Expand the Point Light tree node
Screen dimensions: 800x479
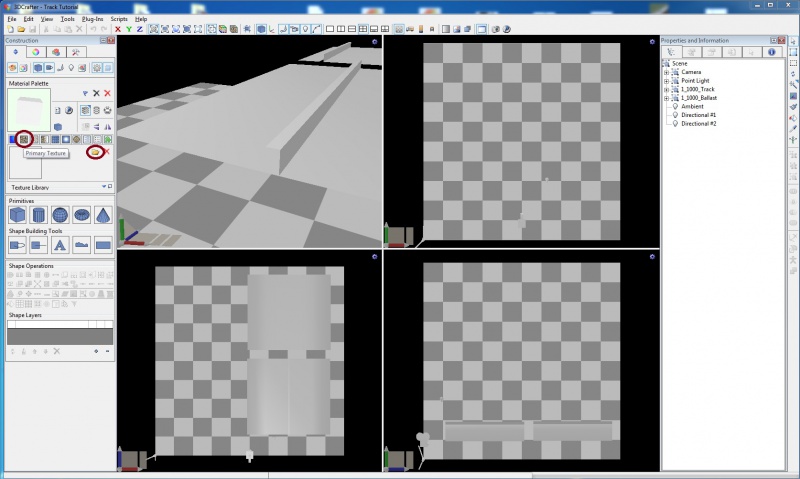click(x=666, y=81)
